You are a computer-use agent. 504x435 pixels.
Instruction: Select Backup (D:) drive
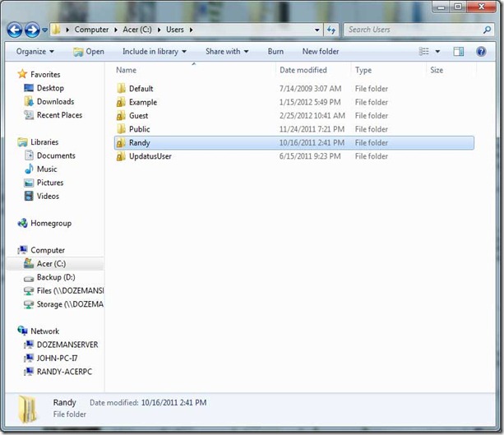pos(56,277)
